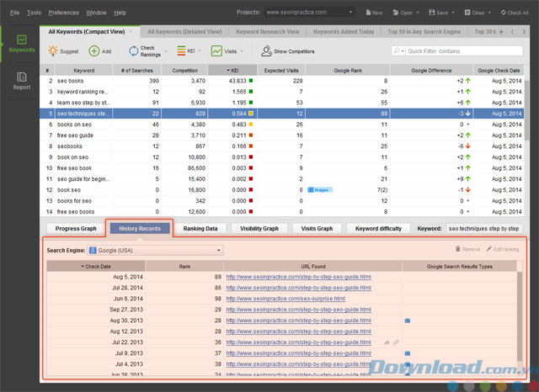The image size is (539, 392).
Task: Click inside the Quick Filter search field
Action: (x=463, y=51)
